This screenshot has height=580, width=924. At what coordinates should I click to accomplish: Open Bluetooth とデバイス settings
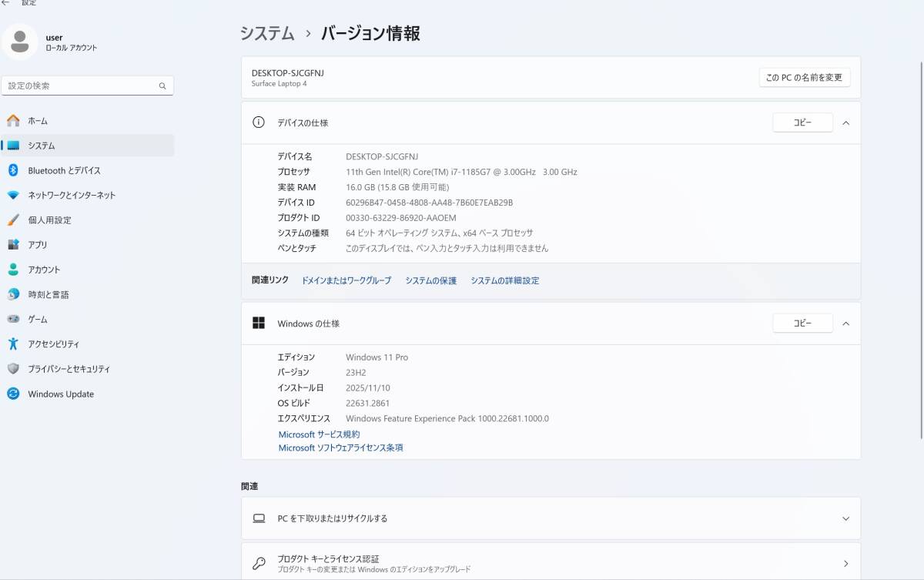pos(88,170)
